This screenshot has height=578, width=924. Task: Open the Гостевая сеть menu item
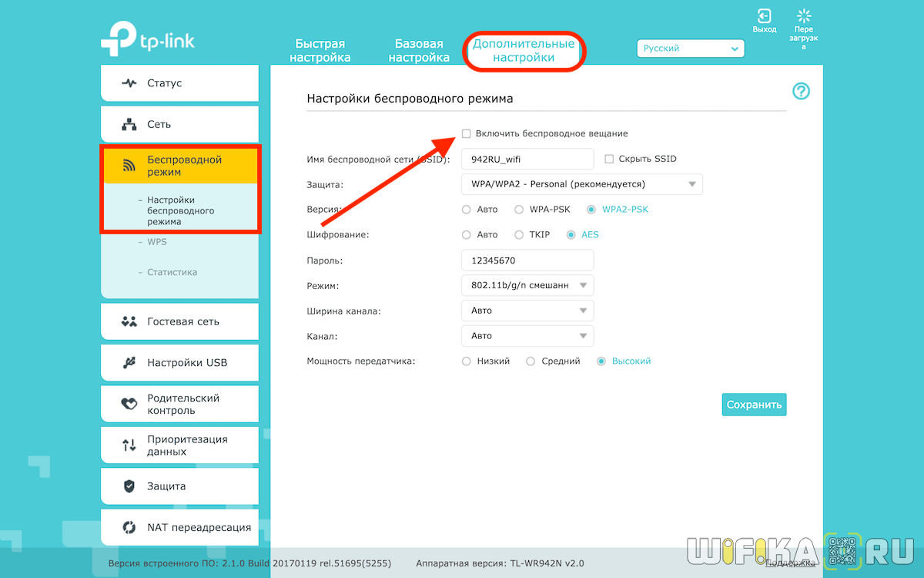pos(179,321)
